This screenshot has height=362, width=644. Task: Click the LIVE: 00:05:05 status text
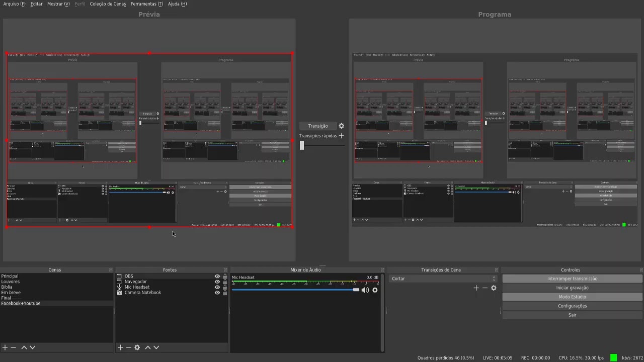(498, 358)
